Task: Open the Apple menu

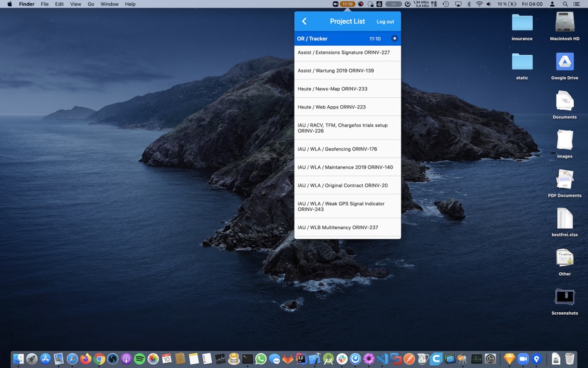Action: pos(10,4)
